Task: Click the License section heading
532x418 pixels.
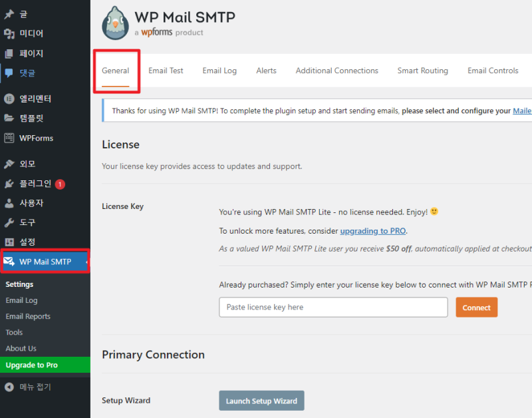Action: point(120,144)
